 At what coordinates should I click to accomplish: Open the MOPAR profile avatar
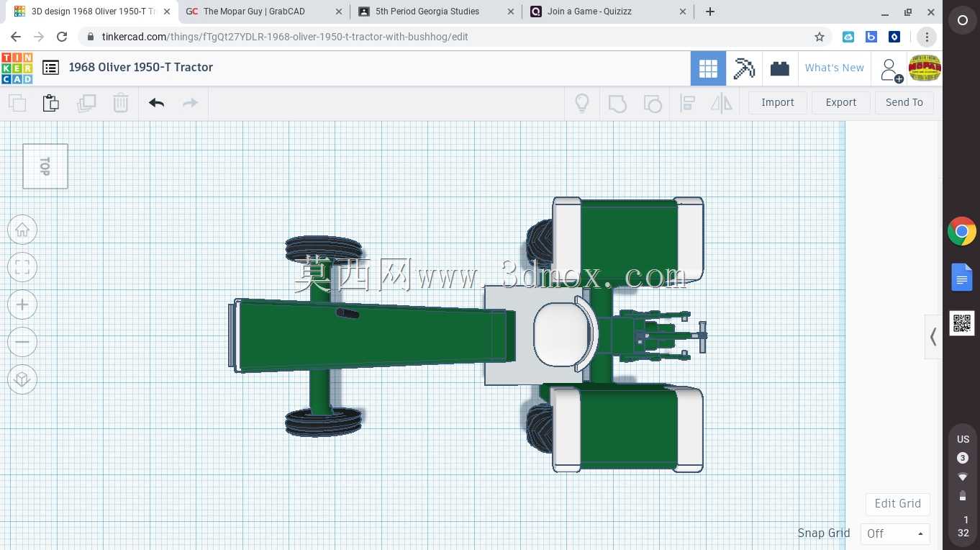(925, 68)
